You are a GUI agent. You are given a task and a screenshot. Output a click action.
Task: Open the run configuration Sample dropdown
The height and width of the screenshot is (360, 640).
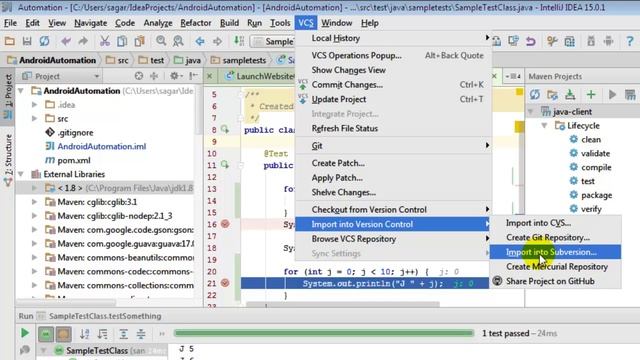tap(272, 41)
